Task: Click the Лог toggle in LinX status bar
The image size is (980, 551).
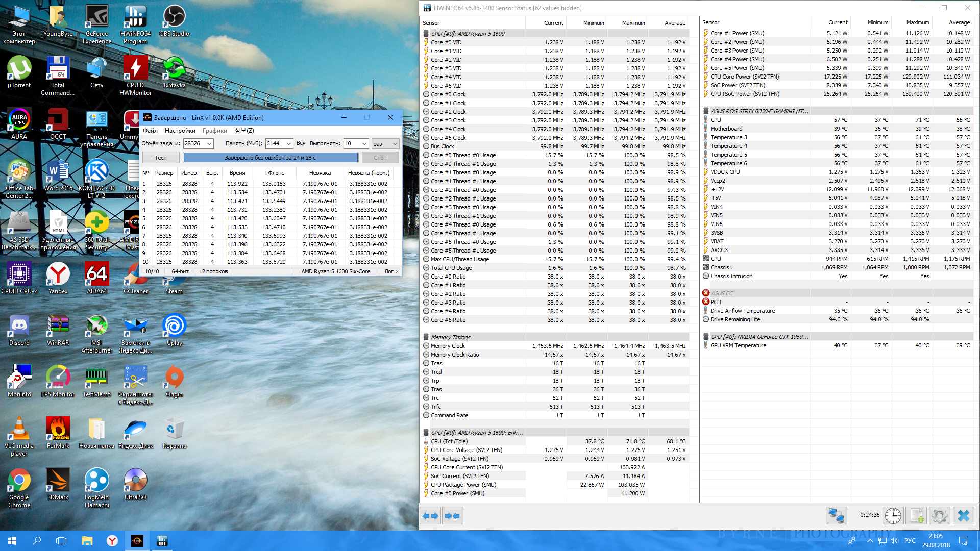Action: tap(390, 271)
